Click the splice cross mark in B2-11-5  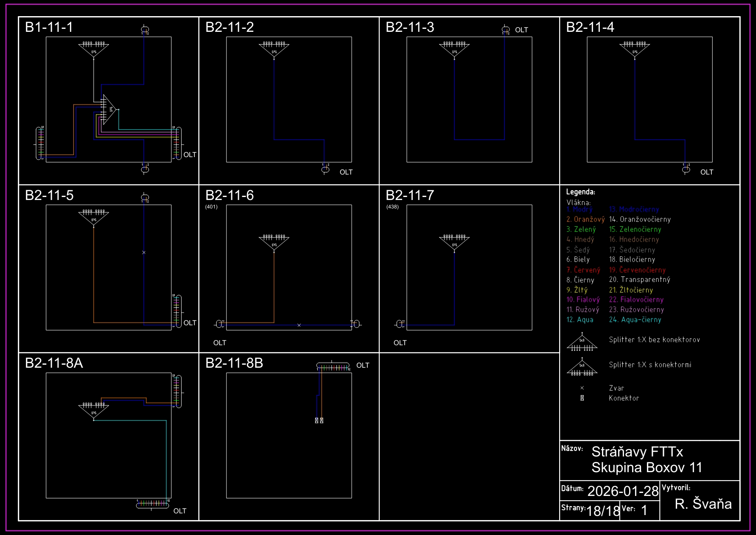[144, 253]
